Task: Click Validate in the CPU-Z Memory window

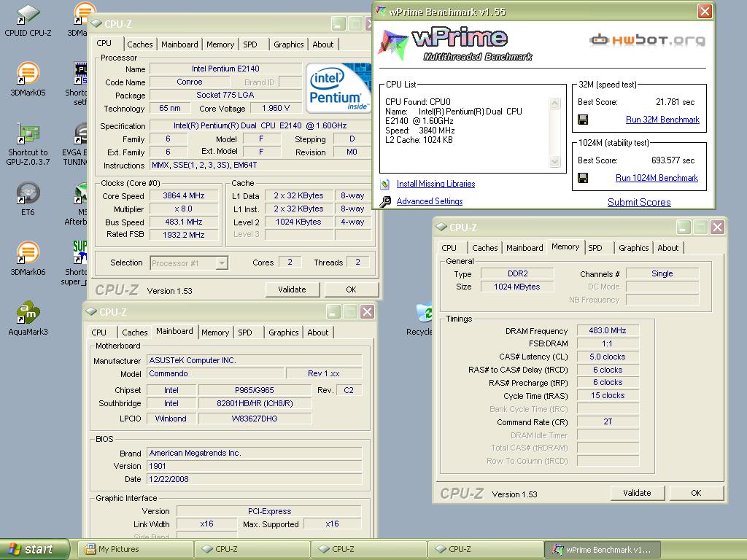Action: (637, 493)
